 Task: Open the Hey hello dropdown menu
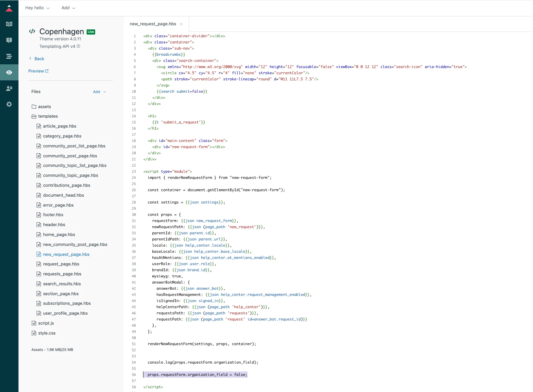click(x=37, y=8)
